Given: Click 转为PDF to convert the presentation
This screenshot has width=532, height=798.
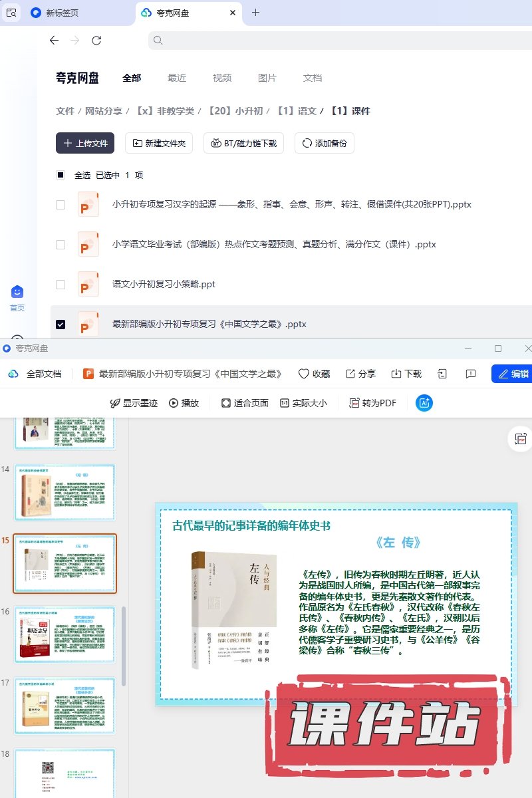Looking at the screenshot, I should (x=373, y=403).
